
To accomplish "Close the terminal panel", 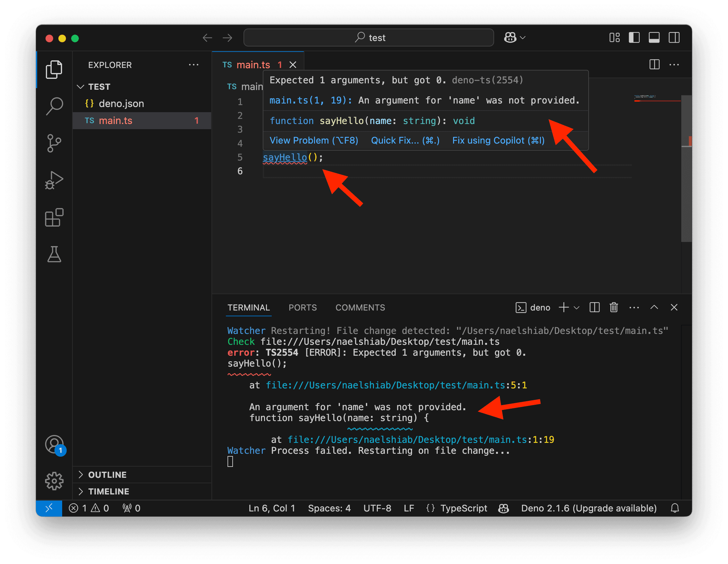I will 674,307.
